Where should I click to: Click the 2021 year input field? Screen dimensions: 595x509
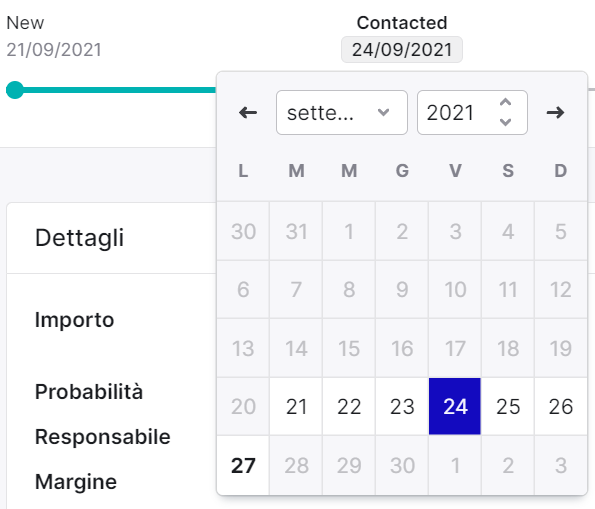coord(472,112)
